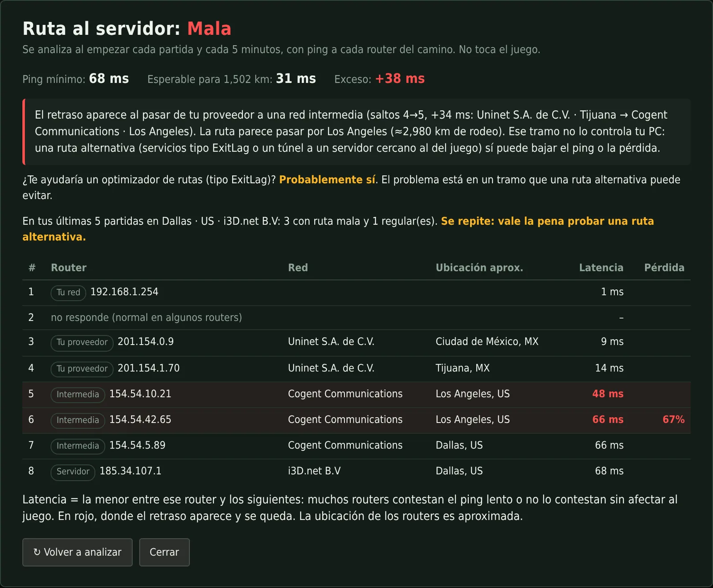Screen dimensions: 713x588
Task: Click 'i3D.net B.V' network cell
Action: [x=314, y=471]
